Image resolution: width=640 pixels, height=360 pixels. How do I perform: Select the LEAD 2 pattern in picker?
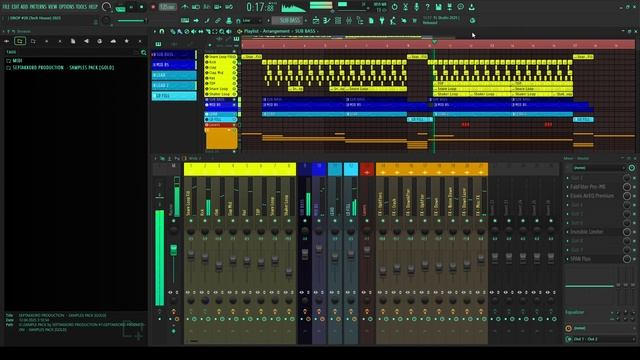(x=174, y=85)
